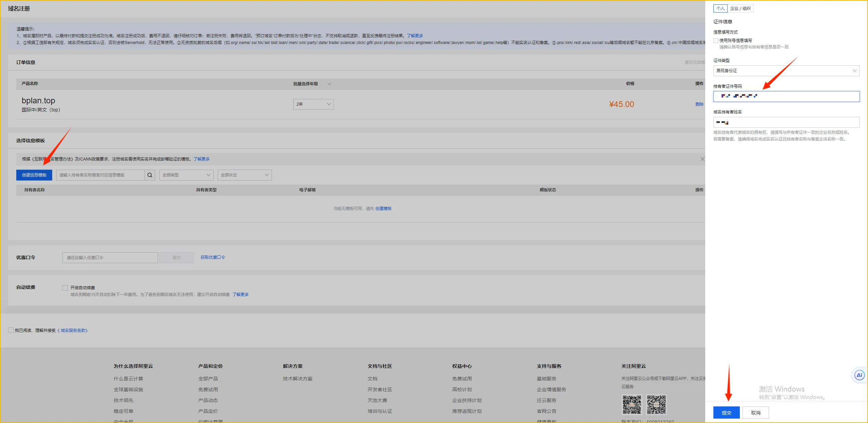Check 使用账号信息填写 checkbox
868x423 pixels.
pos(716,41)
